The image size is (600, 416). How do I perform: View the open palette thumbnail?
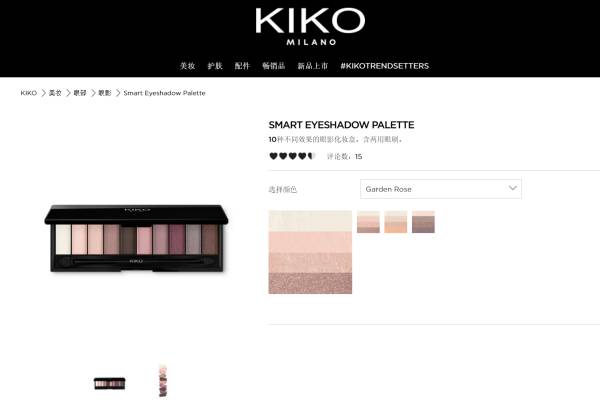(x=109, y=383)
